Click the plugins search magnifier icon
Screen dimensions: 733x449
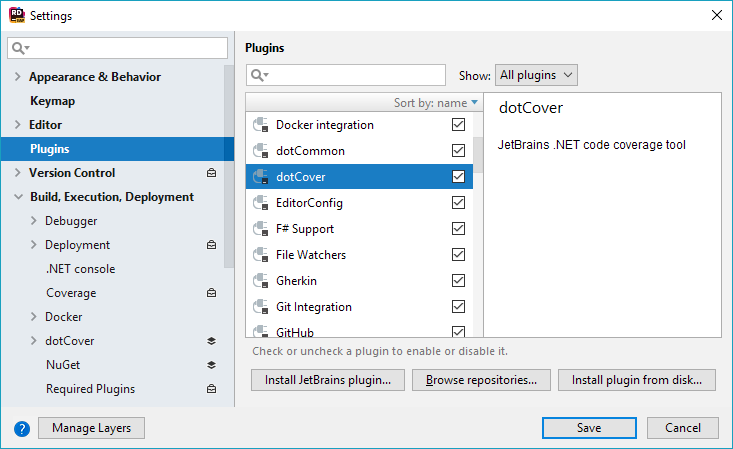tap(259, 75)
